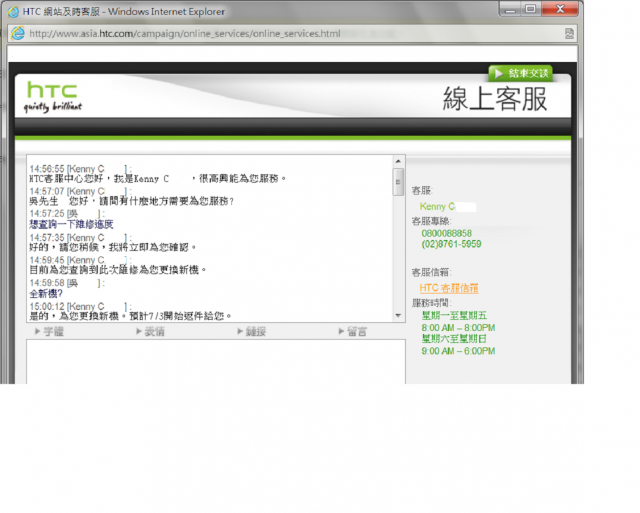Image resolution: width=640 pixels, height=513 pixels.
Task: Click the address bar URL text
Action: (184, 33)
